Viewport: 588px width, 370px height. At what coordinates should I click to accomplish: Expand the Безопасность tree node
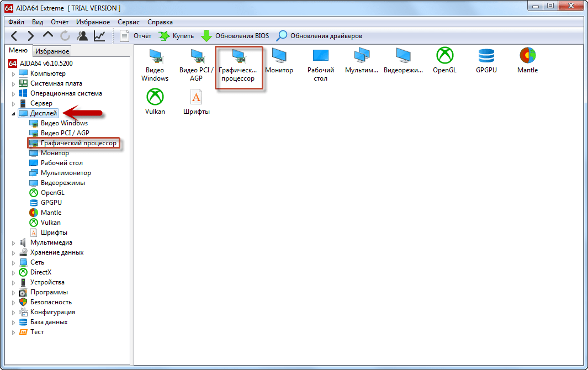(x=13, y=303)
